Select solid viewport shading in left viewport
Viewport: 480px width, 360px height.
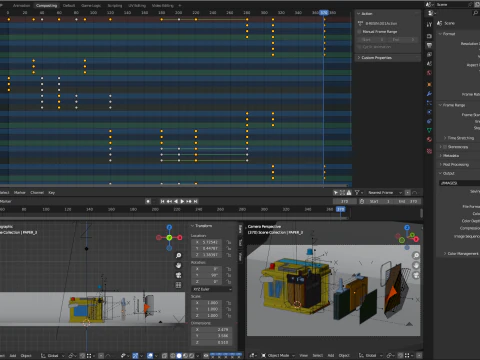(x=179, y=356)
